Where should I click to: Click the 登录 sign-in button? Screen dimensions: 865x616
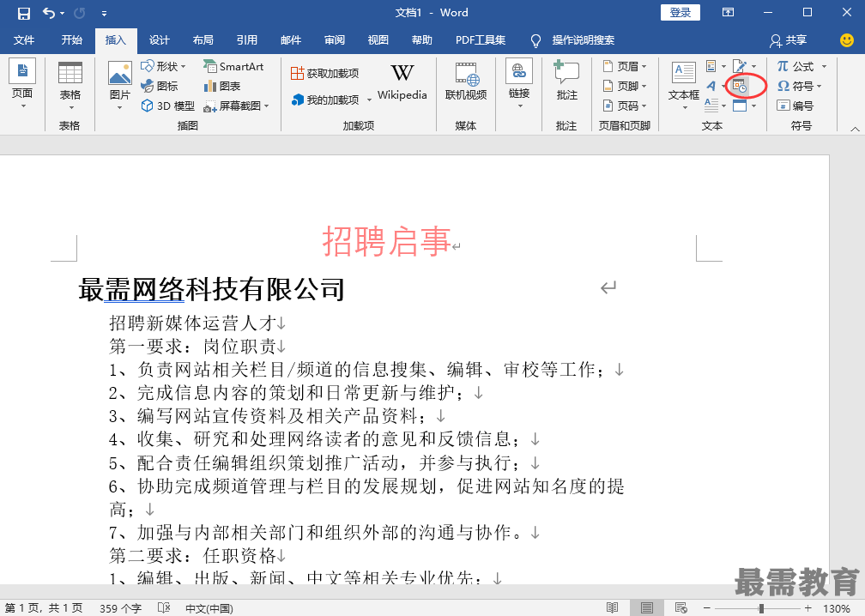pos(681,13)
